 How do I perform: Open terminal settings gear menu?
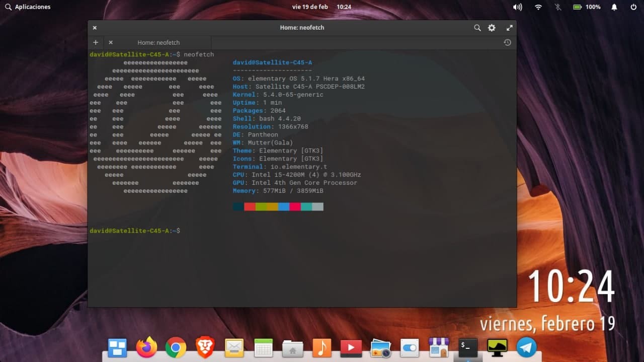point(492,28)
